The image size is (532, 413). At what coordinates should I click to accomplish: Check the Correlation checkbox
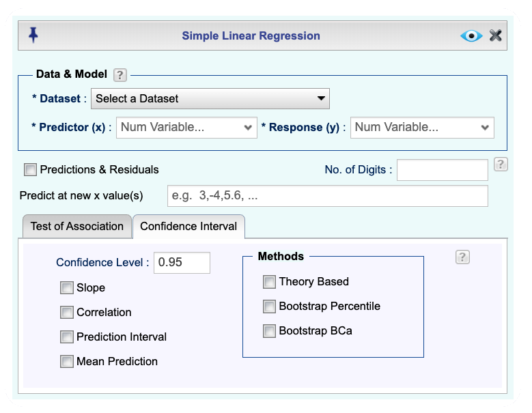click(66, 312)
